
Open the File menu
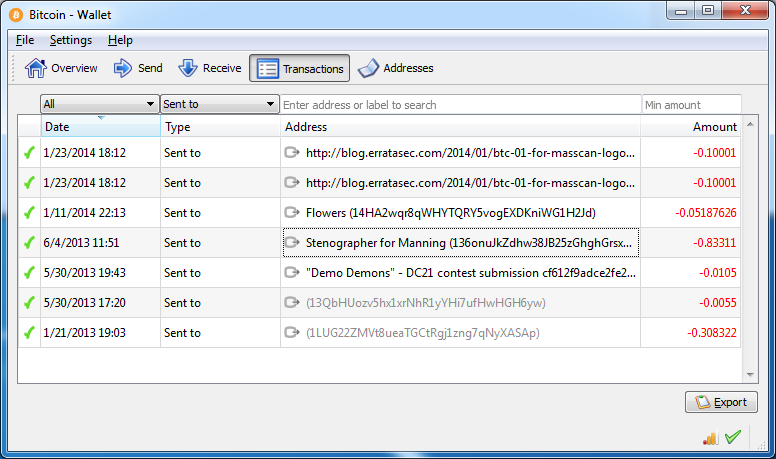pyautogui.click(x=25, y=40)
